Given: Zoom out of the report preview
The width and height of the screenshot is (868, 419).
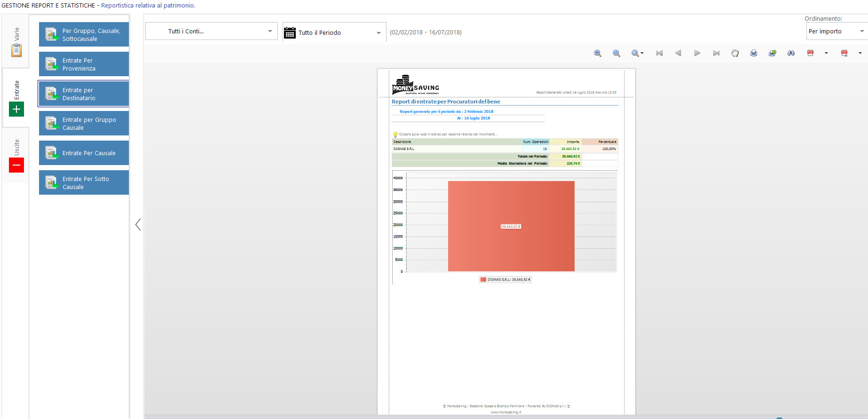Looking at the screenshot, I should click(x=616, y=53).
